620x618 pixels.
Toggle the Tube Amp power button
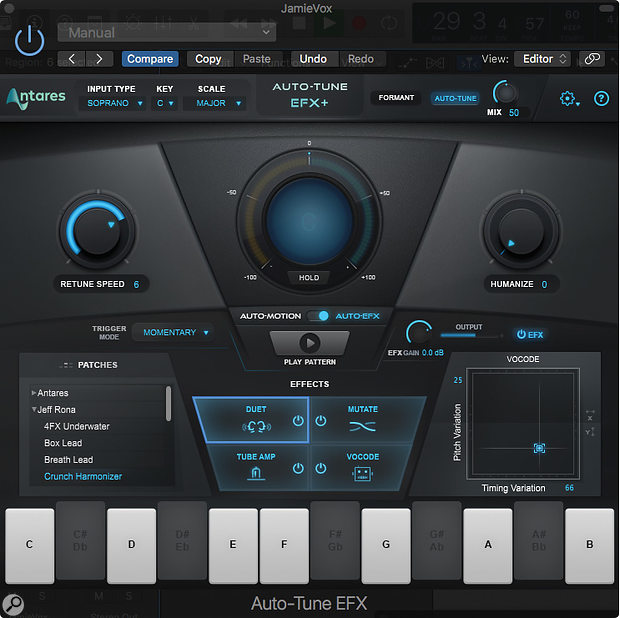tap(298, 469)
